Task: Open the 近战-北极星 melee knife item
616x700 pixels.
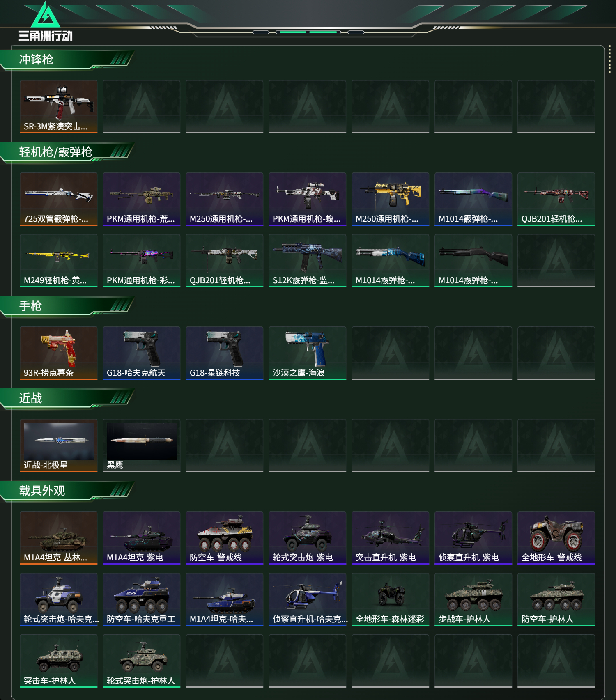Action: pyautogui.click(x=59, y=445)
